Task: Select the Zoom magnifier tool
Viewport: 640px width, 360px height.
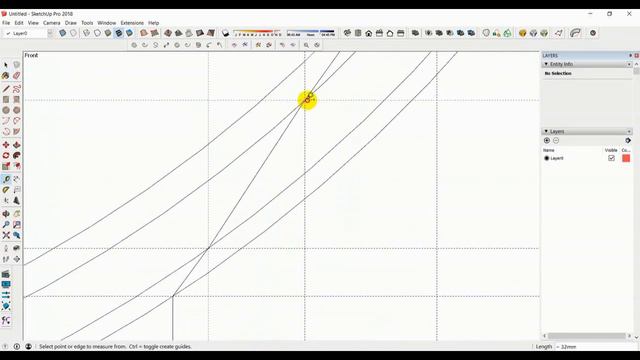Action: 6,224
